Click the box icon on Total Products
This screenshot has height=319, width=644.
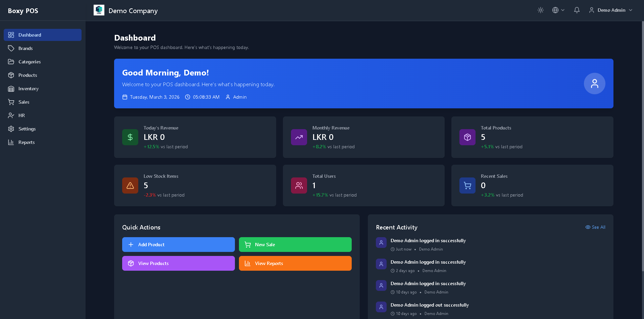pos(467,137)
